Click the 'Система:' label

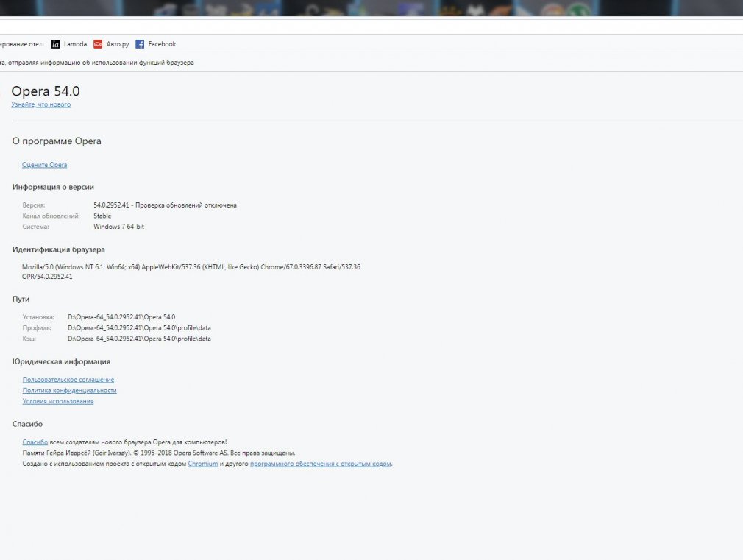click(x=35, y=227)
